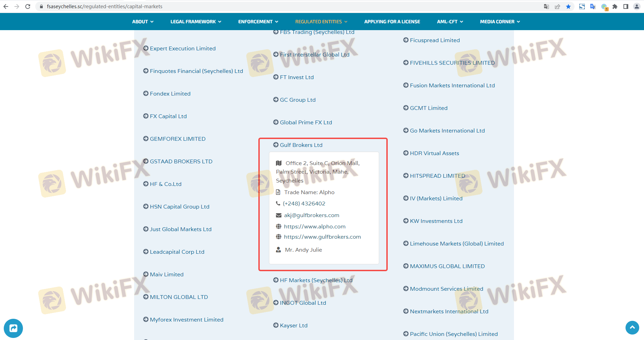644x340 pixels.
Task: Expand Leadcapital Corp Ltd entry
Action: point(177,252)
